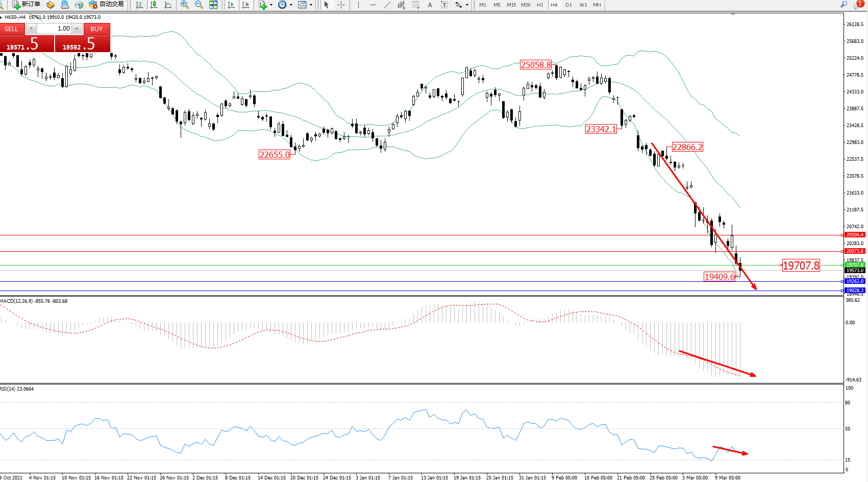Expand the chart templates dropdown arrow
Screen dimensions: 868x482
pos(311,5)
